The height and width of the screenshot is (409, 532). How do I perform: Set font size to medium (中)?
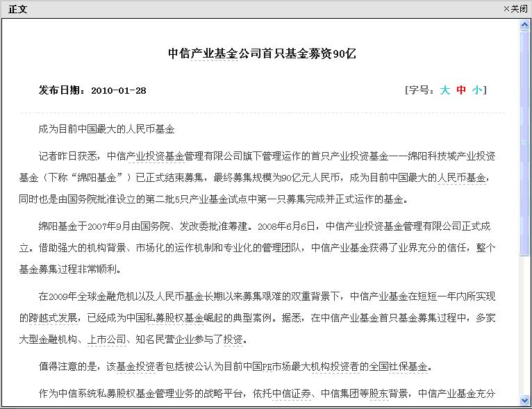click(461, 90)
